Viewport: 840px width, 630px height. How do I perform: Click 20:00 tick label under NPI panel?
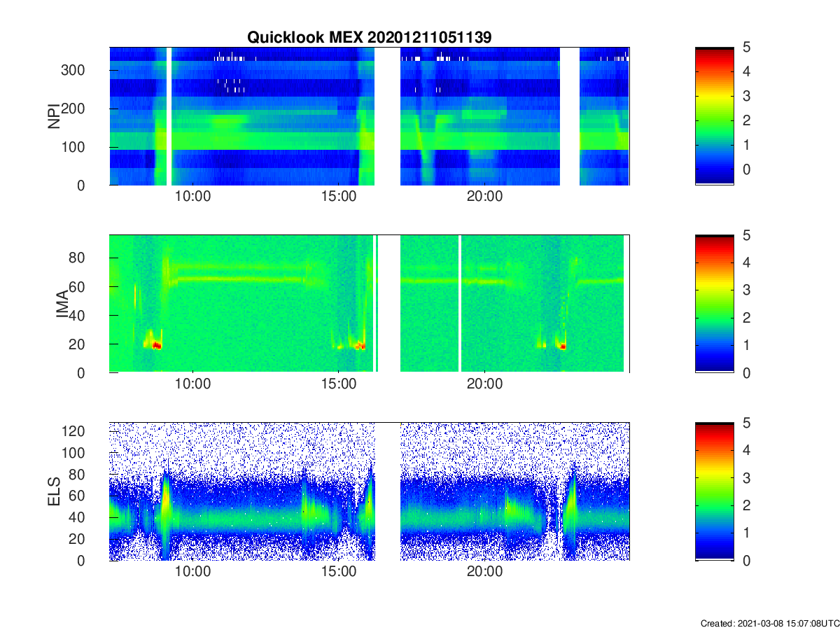(484, 197)
